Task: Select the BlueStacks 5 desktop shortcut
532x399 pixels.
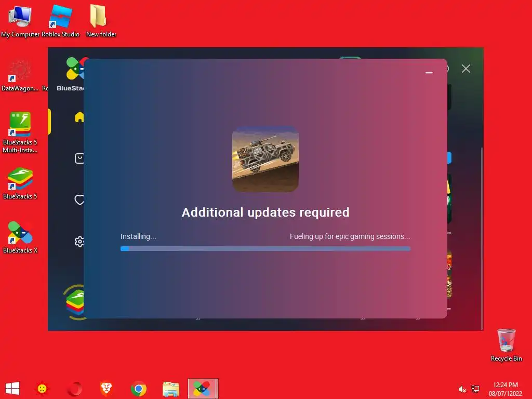Action: (x=20, y=183)
